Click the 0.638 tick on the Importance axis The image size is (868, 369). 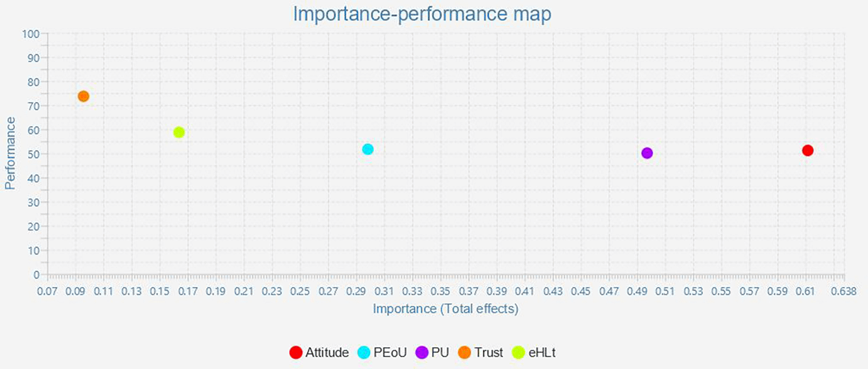tap(844, 291)
